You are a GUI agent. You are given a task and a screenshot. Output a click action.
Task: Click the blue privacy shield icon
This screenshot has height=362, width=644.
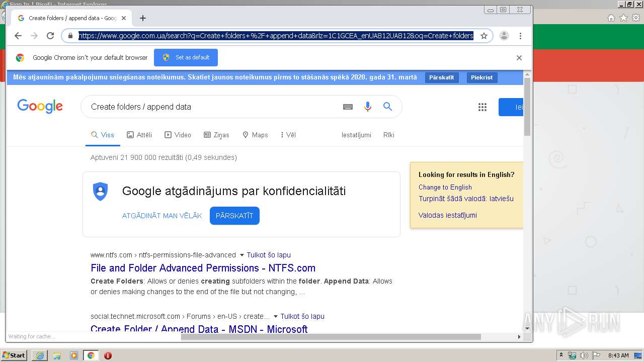click(101, 192)
